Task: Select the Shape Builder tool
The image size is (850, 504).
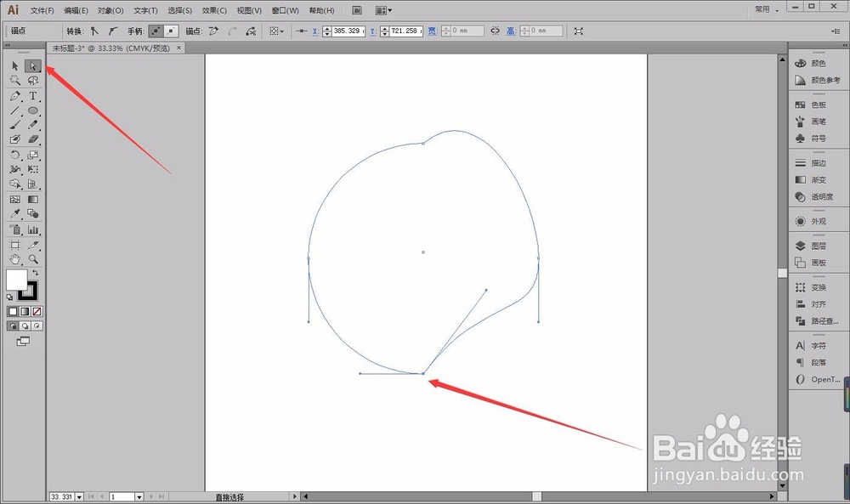Action: (14, 184)
